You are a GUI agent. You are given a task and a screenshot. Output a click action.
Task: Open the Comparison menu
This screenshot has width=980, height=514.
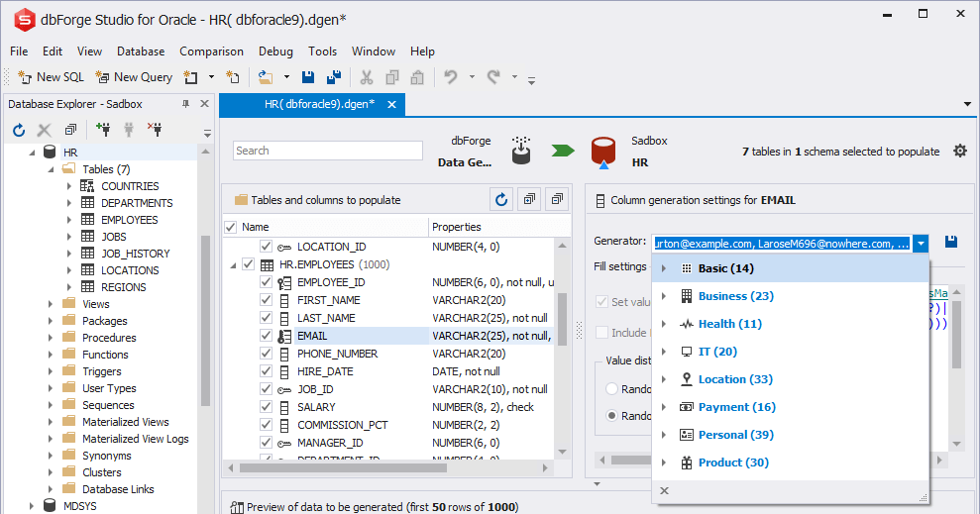pos(211,51)
